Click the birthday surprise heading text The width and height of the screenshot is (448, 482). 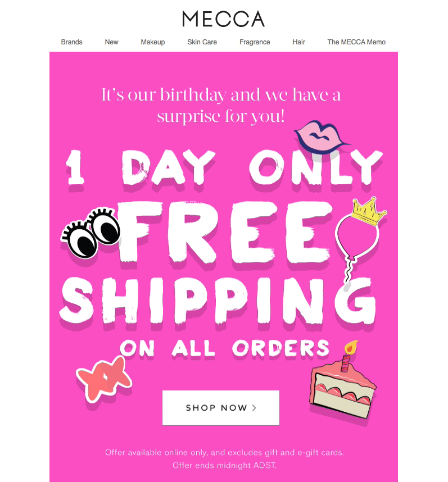[x=221, y=105]
